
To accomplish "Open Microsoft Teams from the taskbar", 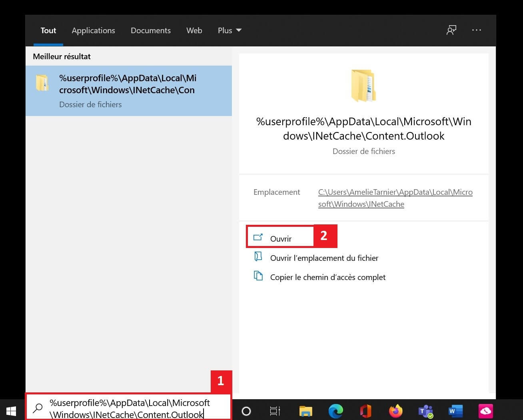I will coord(425,411).
